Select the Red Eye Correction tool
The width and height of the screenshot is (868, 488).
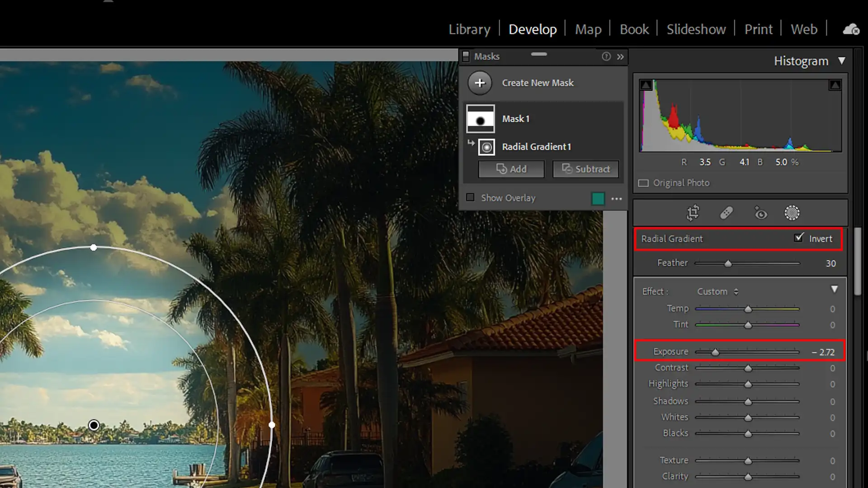(x=760, y=213)
